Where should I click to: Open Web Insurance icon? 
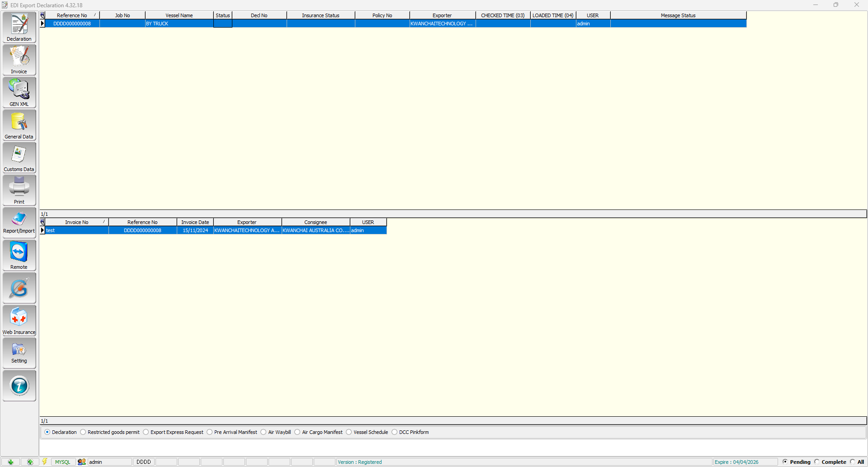[19, 320]
